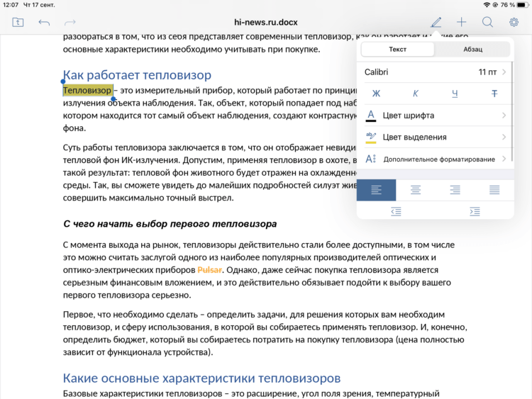Viewport: 532px width, 399px height.
Task: Align text right
Action: click(455, 190)
